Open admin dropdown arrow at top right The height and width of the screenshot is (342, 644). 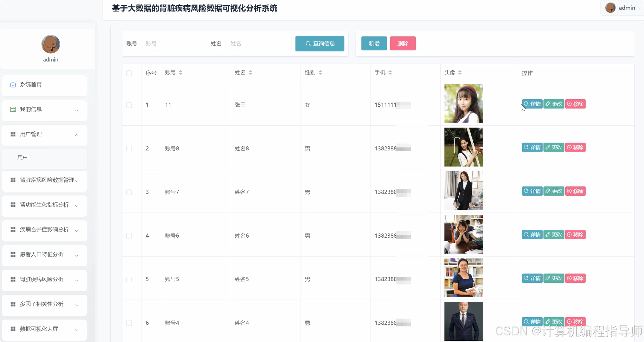[x=640, y=8]
